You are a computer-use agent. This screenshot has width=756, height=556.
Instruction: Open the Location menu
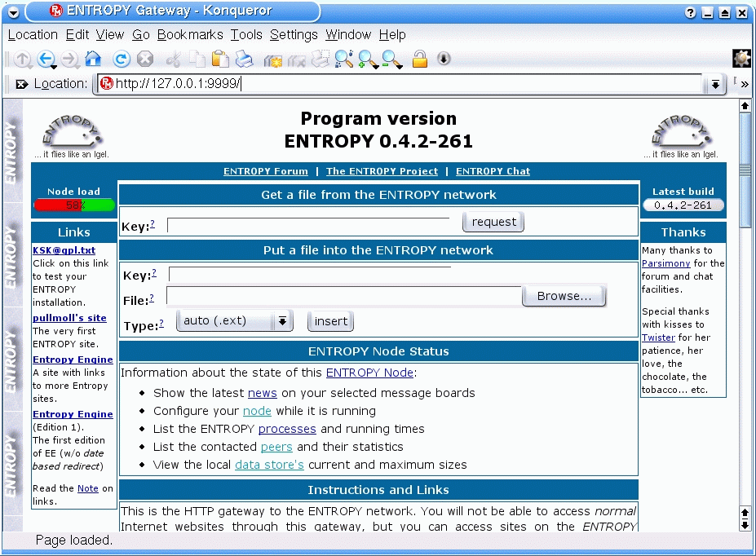(33, 35)
